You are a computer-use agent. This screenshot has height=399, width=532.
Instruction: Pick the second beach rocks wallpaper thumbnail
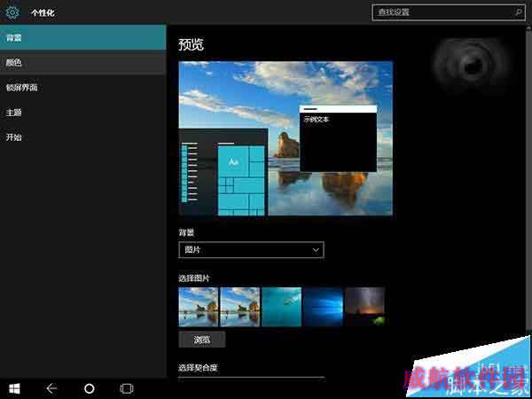click(x=239, y=307)
